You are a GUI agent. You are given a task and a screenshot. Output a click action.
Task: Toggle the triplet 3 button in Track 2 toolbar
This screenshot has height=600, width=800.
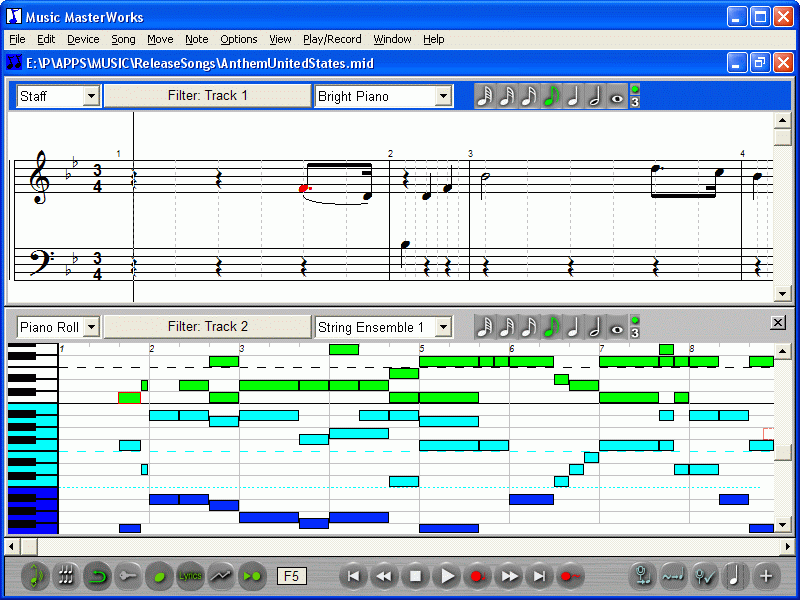tap(635, 333)
